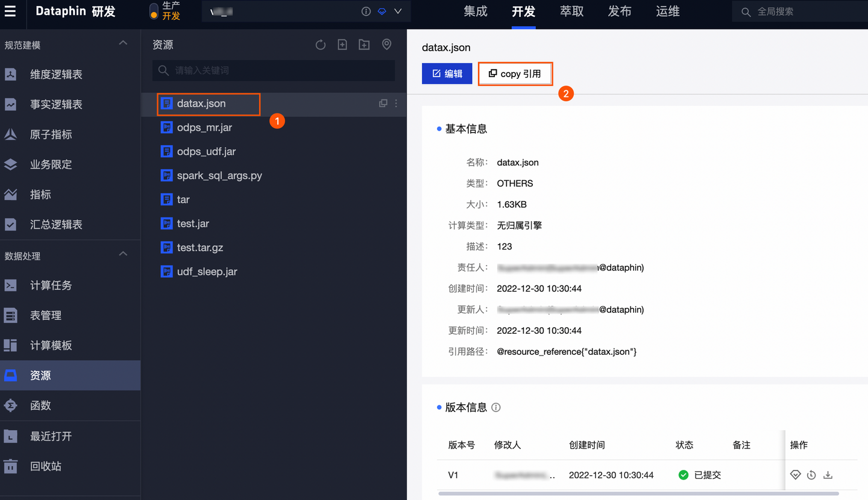Refresh the resource list

pos(320,44)
